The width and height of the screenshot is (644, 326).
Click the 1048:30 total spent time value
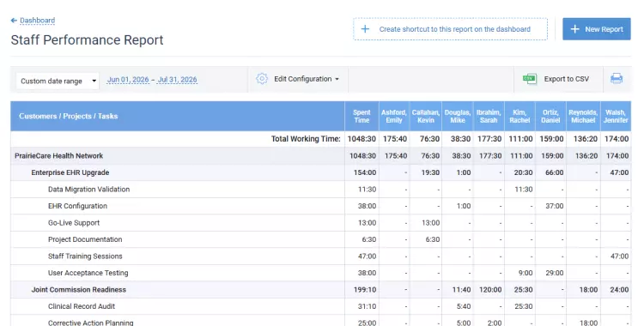click(361, 139)
